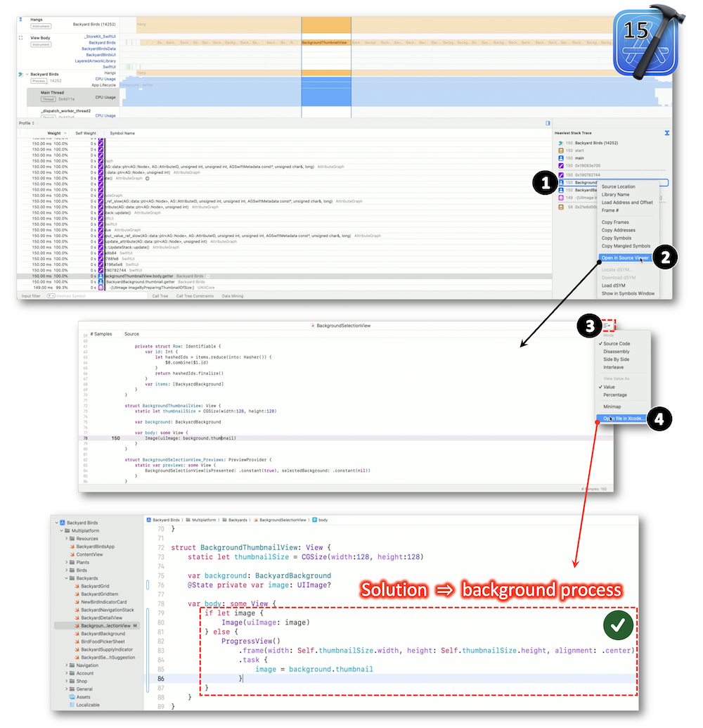Click the Backyard Birds process icon in the timeline

point(20,75)
